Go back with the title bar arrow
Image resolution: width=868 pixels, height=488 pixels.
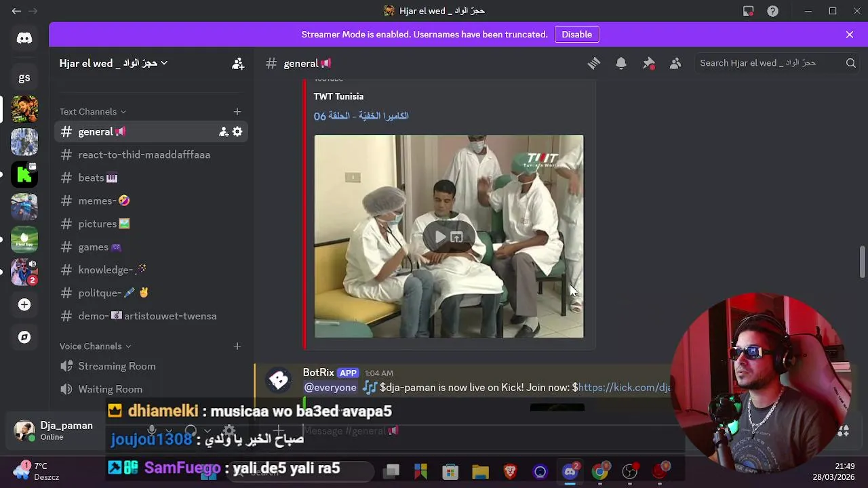point(16,11)
